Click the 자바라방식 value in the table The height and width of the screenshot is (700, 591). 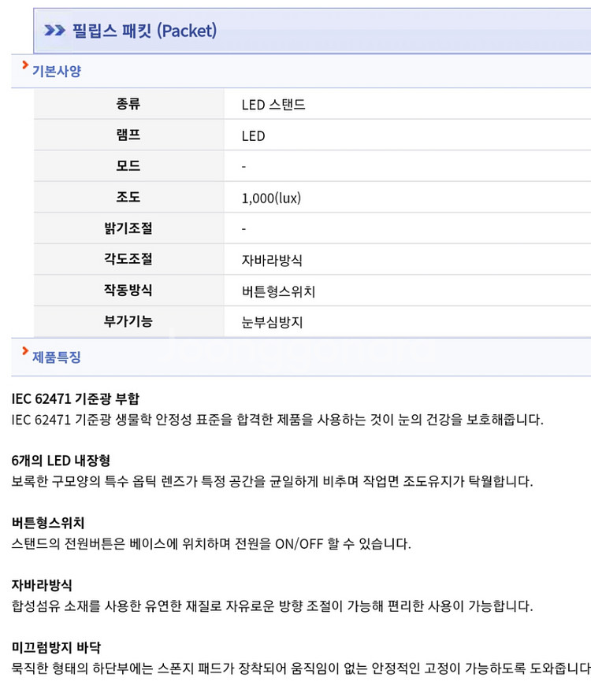point(272,260)
